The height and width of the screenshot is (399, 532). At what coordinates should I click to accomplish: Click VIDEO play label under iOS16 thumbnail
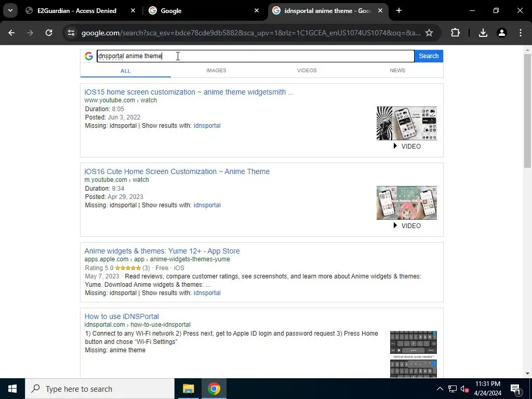(x=407, y=225)
